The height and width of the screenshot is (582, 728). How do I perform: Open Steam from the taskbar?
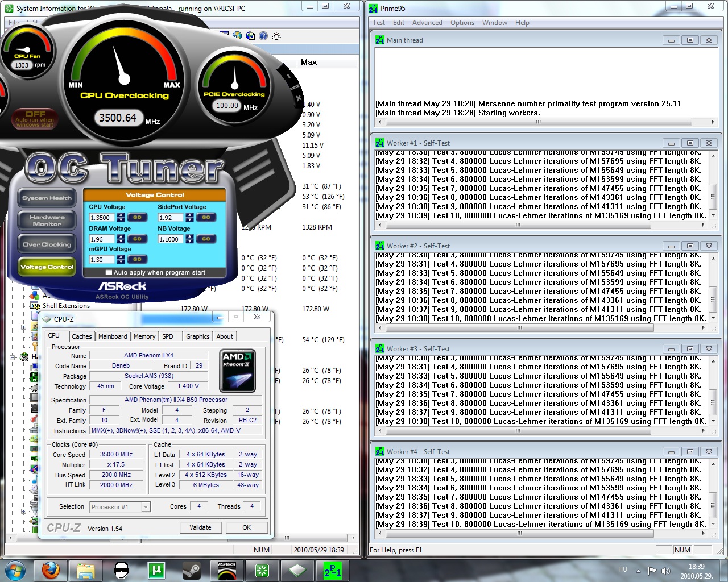coord(191,570)
